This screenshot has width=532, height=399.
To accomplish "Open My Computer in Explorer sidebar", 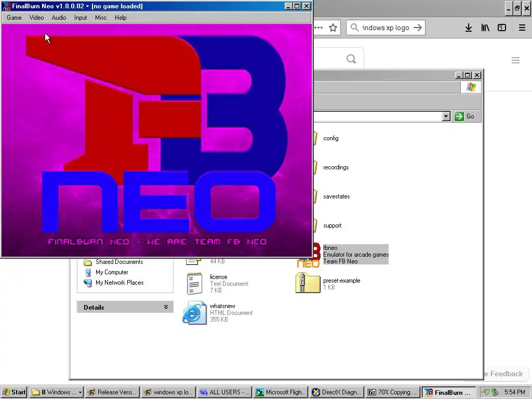I will tap(112, 272).
